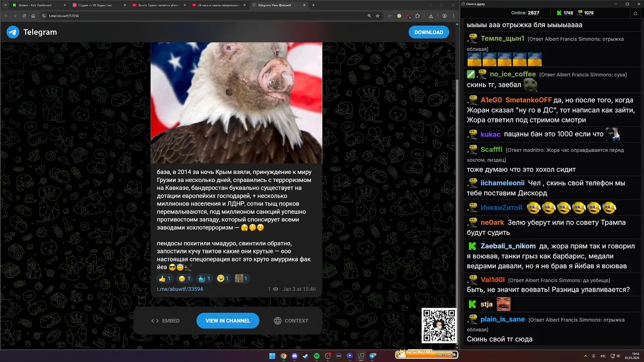Viewport: 644px width, 362px height.
Task: Show hidden system tray icons
Action: coord(585,356)
